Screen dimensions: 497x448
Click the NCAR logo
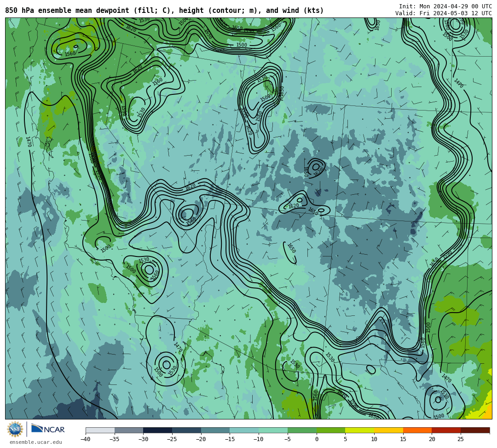point(48,429)
